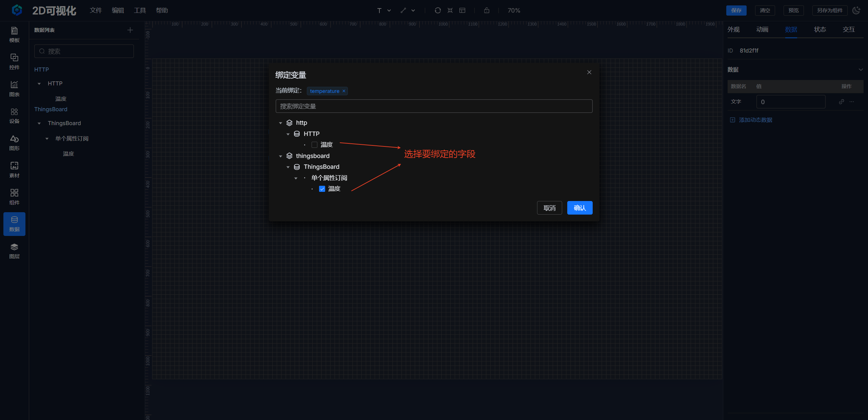Collapse the thingsboard tree node in dialog
This screenshot has height=420, width=868.
point(280,156)
